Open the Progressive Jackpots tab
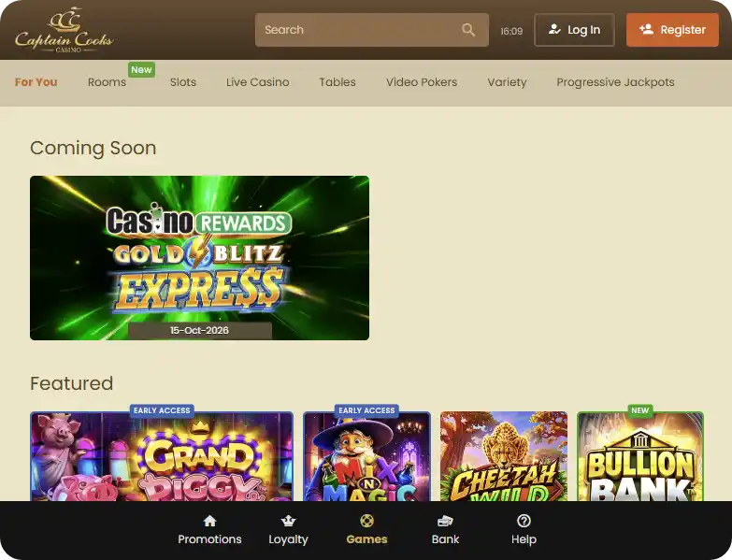 click(615, 82)
